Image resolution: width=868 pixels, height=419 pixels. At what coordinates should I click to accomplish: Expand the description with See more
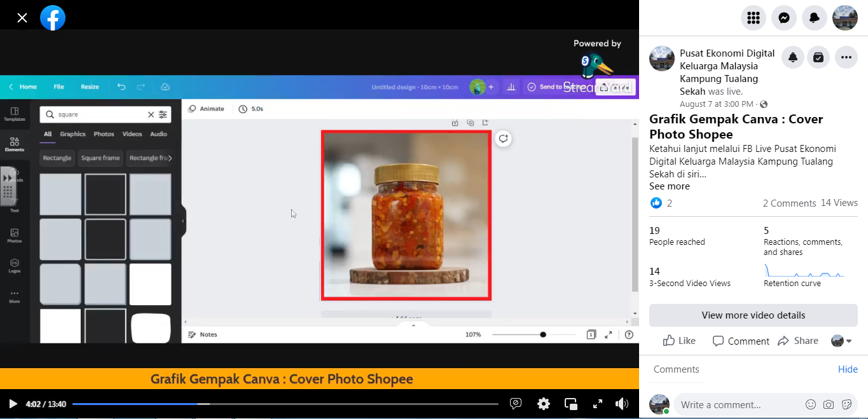(x=669, y=186)
